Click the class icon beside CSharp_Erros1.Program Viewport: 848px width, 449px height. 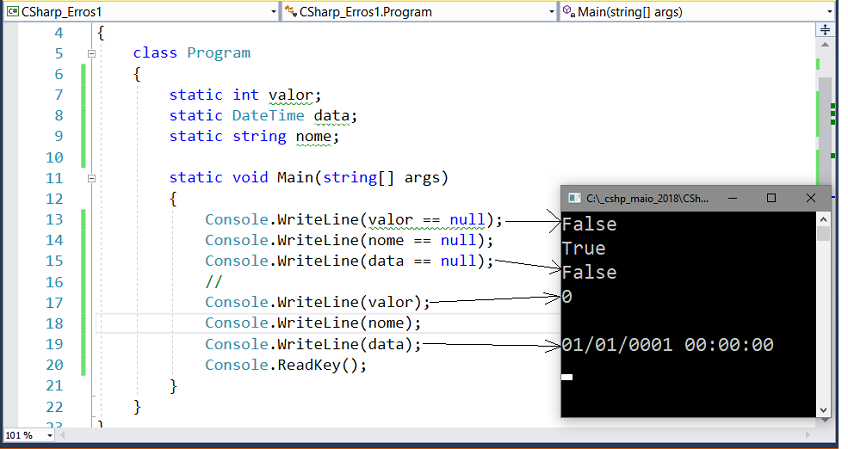291,11
